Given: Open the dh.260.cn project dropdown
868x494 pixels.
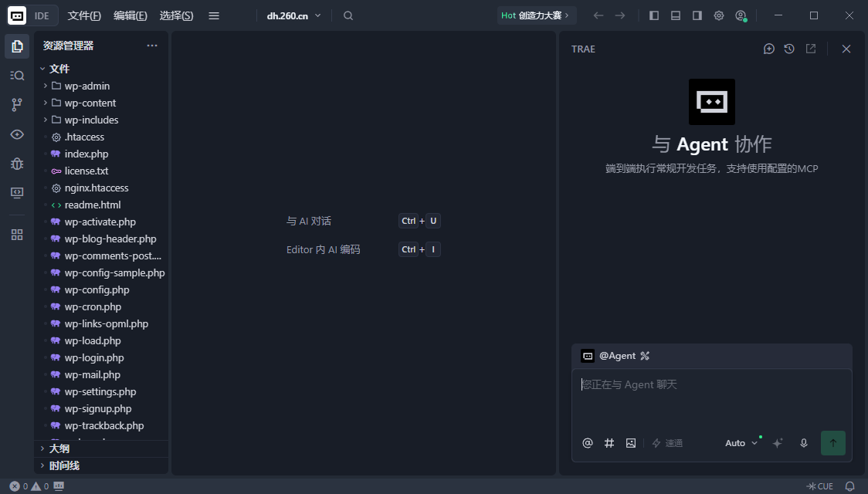Looking at the screenshot, I should tap(293, 15).
